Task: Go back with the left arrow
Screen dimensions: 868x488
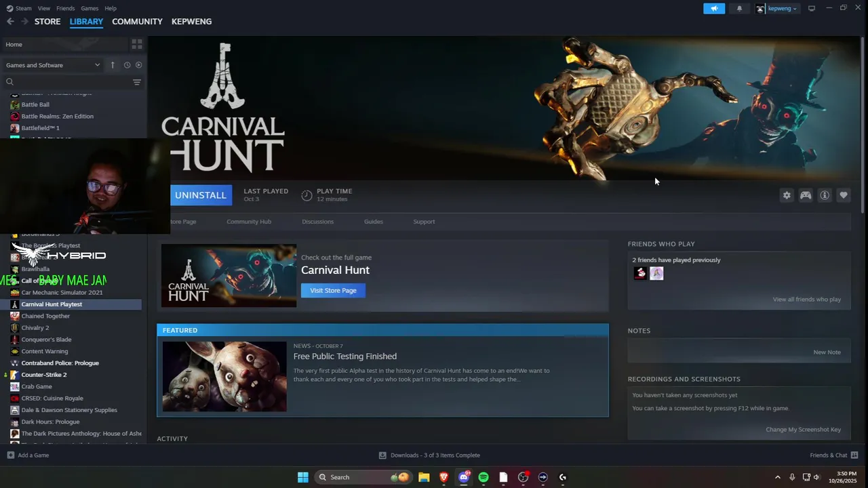Action: pyautogui.click(x=10, y=21)
